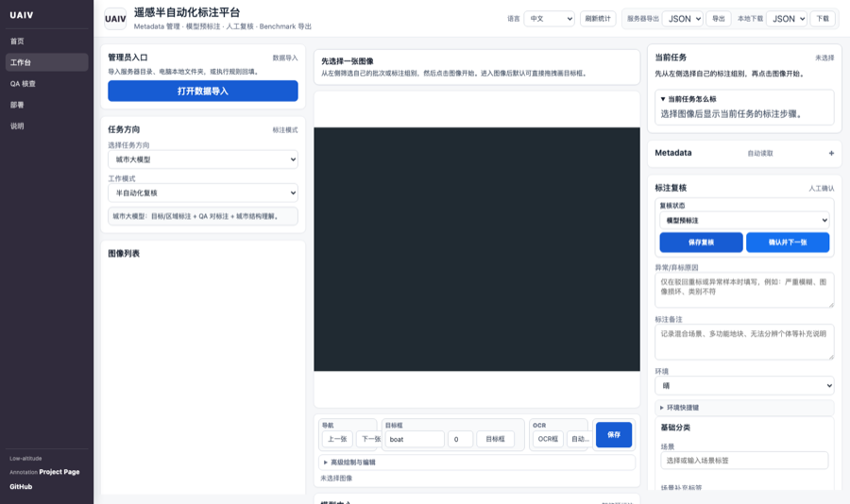Image resolution: width=850 pixels, height=504 pixels.
Task: Click the 标注模式 label in 任务方向
Action: [285, 130]
